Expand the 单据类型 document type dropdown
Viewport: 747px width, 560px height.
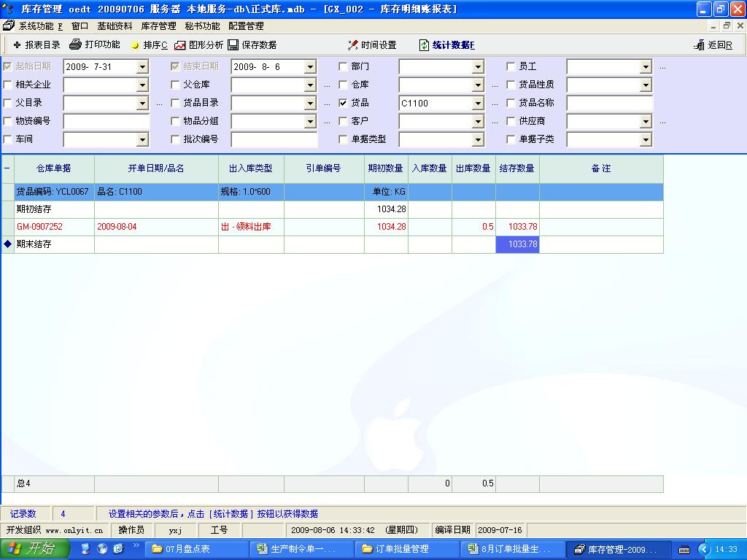pos(478,139)
